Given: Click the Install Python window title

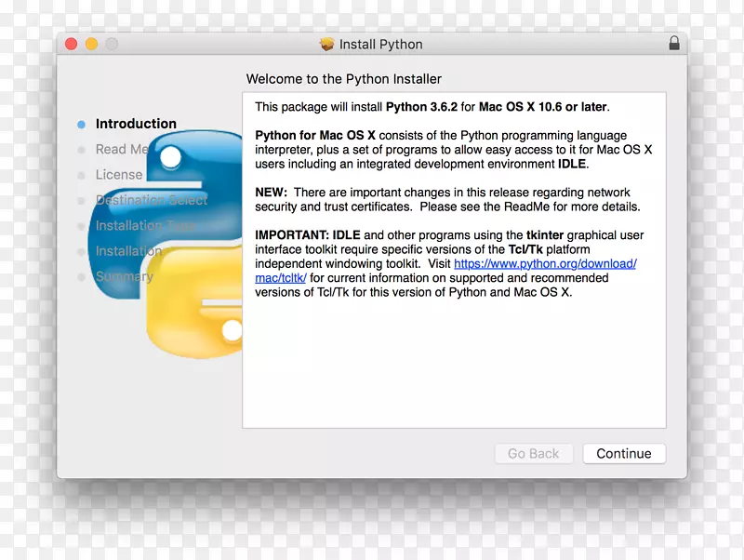Looking at the screenshot, I should (x=383, y=44).
